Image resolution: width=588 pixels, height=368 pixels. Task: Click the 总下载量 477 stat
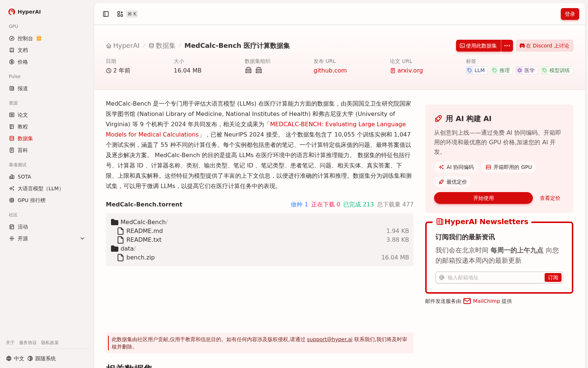tap(395, 204)
